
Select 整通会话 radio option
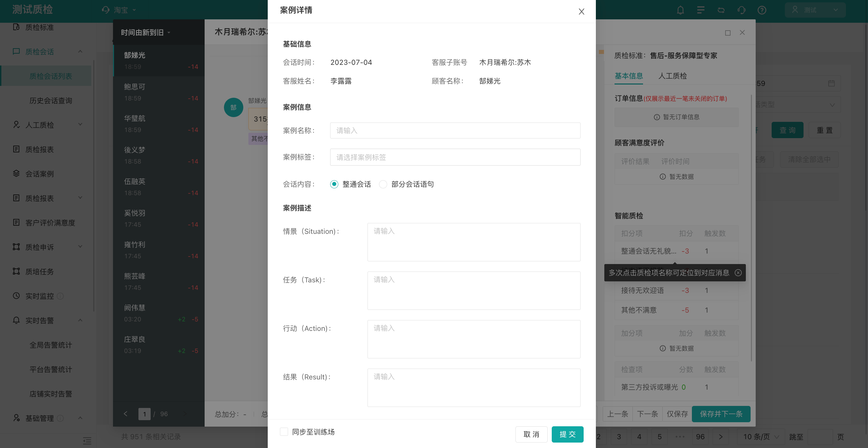click(334, 184)
